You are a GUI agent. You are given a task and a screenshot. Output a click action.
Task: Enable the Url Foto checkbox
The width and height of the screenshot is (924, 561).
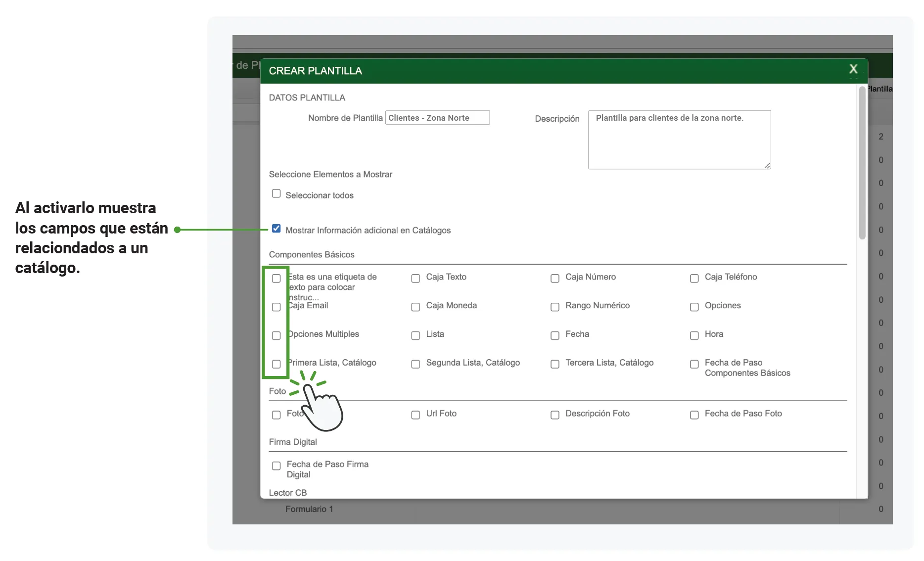[416, 415]
